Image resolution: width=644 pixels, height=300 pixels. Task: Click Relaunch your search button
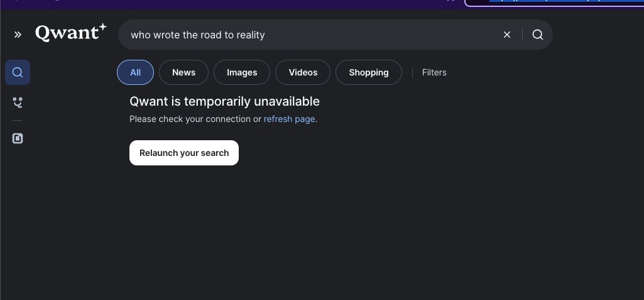click(184, 153)
